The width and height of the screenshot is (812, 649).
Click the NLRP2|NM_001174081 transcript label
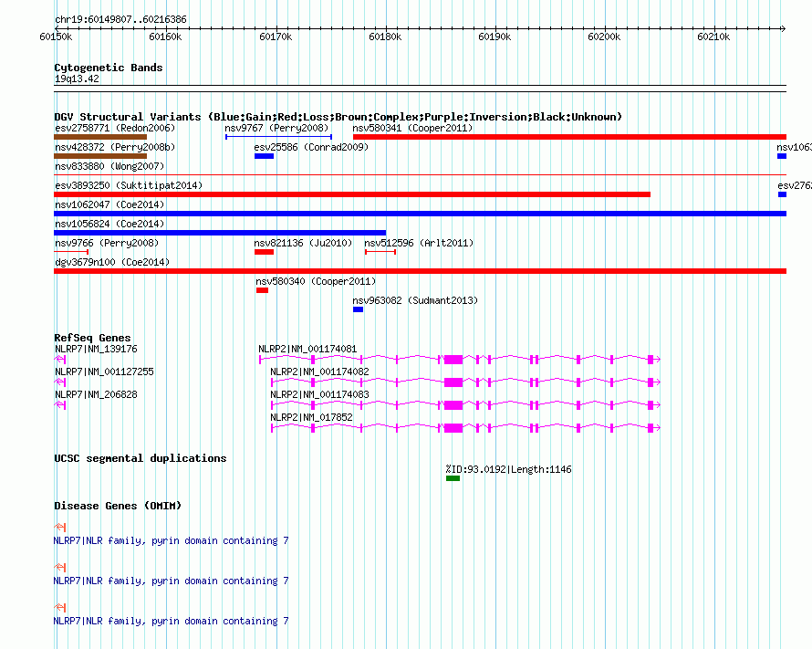tap(307, 349)
